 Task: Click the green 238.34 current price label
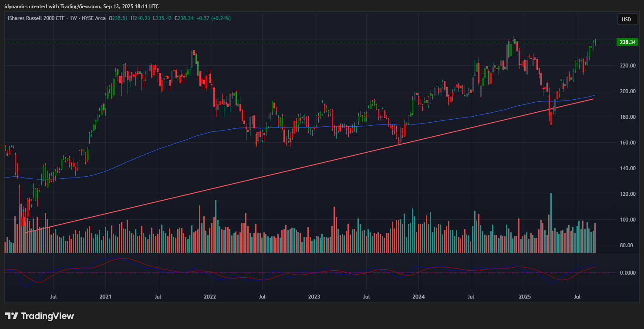coord(627,42)
